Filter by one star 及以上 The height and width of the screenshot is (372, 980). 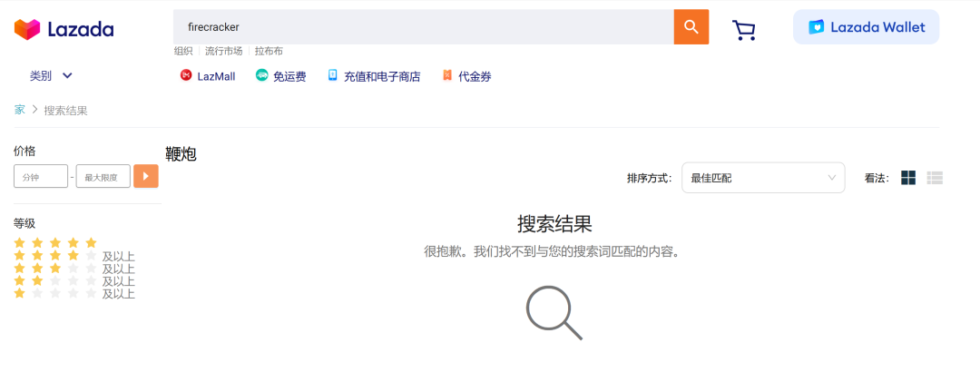[73, 293]
